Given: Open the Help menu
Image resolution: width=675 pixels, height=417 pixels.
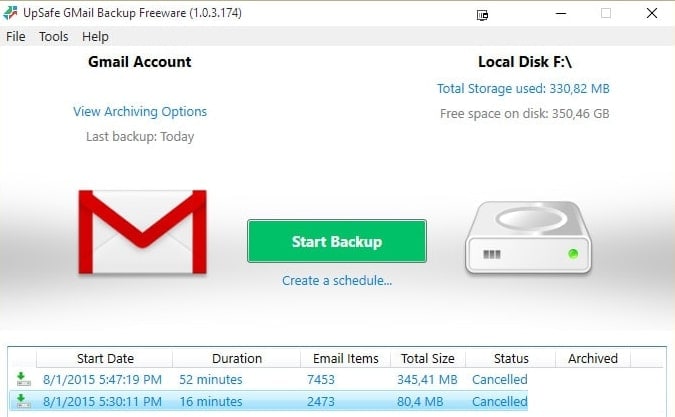Looking at the screenshot, I should click(x=95, y=36).
